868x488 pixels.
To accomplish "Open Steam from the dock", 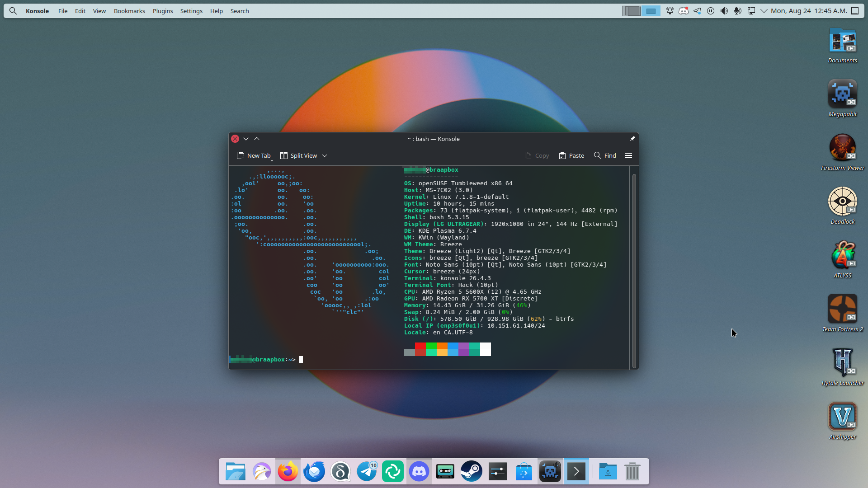I will click(472, 472).
